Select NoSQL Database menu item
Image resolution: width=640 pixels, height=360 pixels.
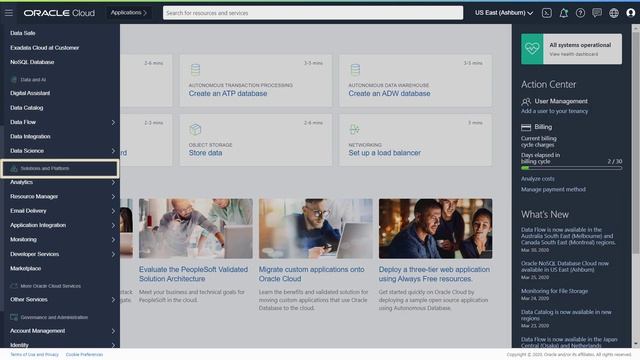pos(32,62)
